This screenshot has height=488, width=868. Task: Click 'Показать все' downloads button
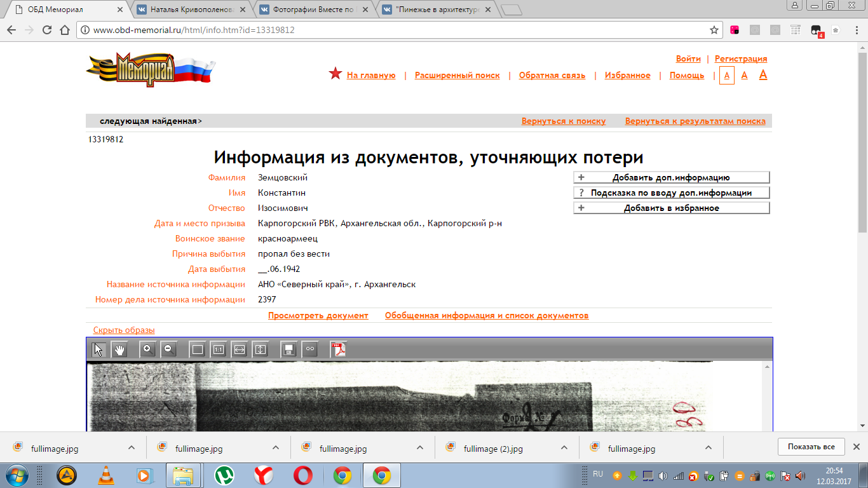[811, 447]
